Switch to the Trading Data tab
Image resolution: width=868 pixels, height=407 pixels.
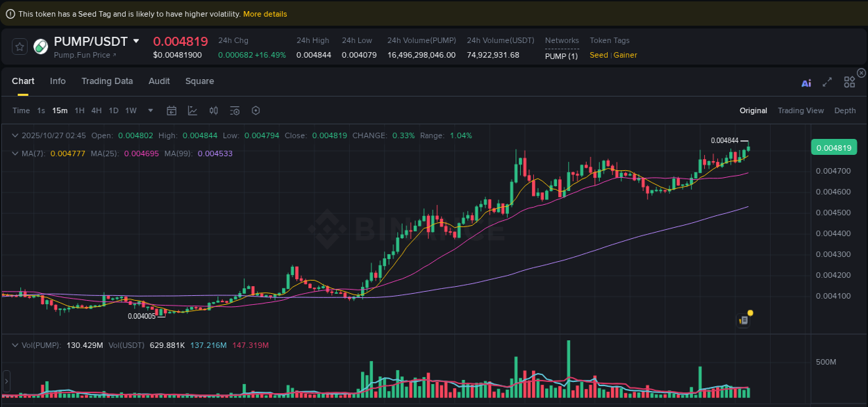tap(107, 81)
